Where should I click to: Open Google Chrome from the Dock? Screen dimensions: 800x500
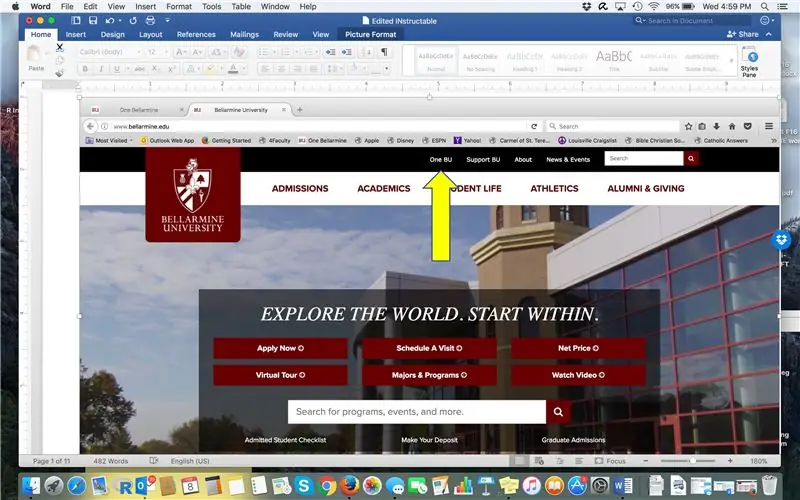point(327,485)
